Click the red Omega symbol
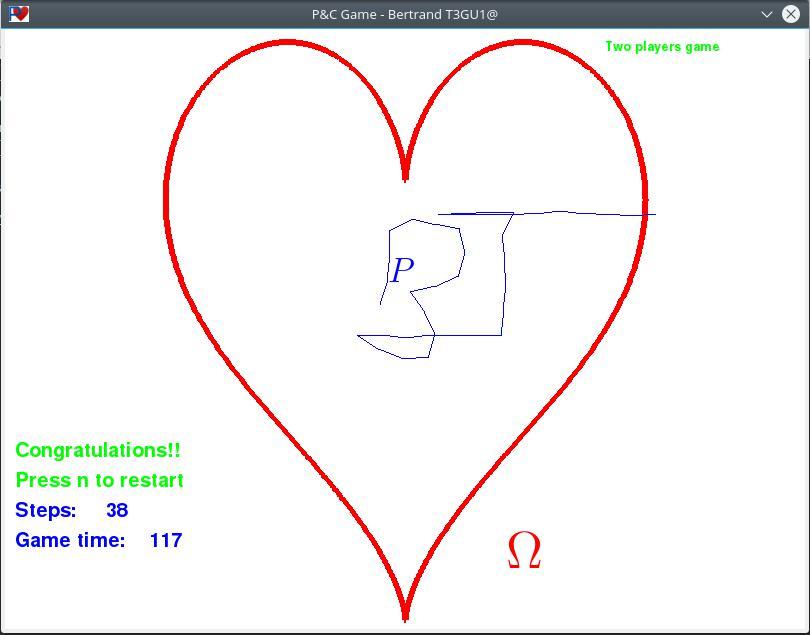This screenshot has height=635, width=810. (x=524, y=551)
